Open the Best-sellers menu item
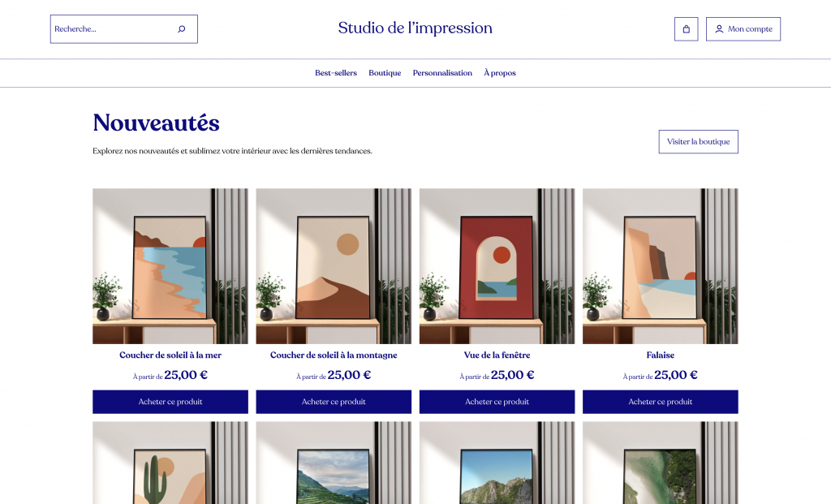The height and width of the screenshot is (504, 831). coord(336,73)
